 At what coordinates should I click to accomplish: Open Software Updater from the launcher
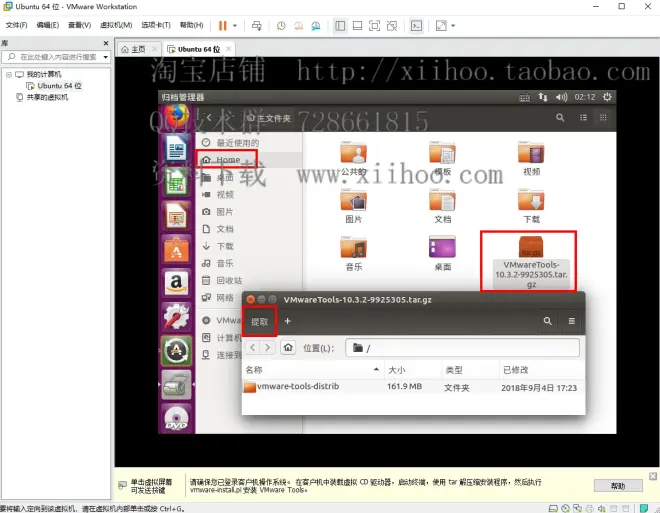pyautogui.click(x=176, y=351)
